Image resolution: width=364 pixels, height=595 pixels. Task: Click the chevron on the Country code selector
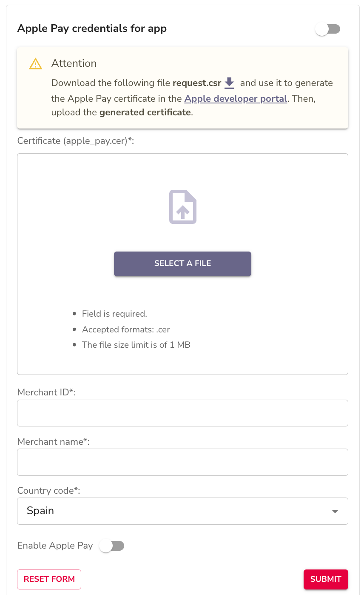[x=335, y=511]
